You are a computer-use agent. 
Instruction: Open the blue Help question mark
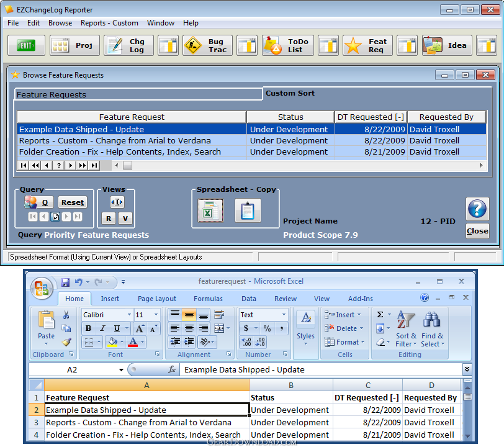tap(477, 209)
